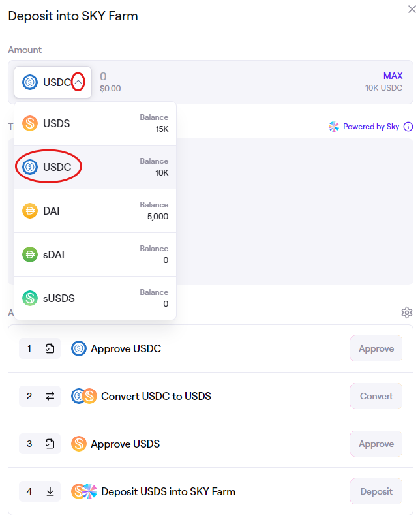Open the actions settings gear icon
This screenshot has width=420, height=522.
point(407,313)
